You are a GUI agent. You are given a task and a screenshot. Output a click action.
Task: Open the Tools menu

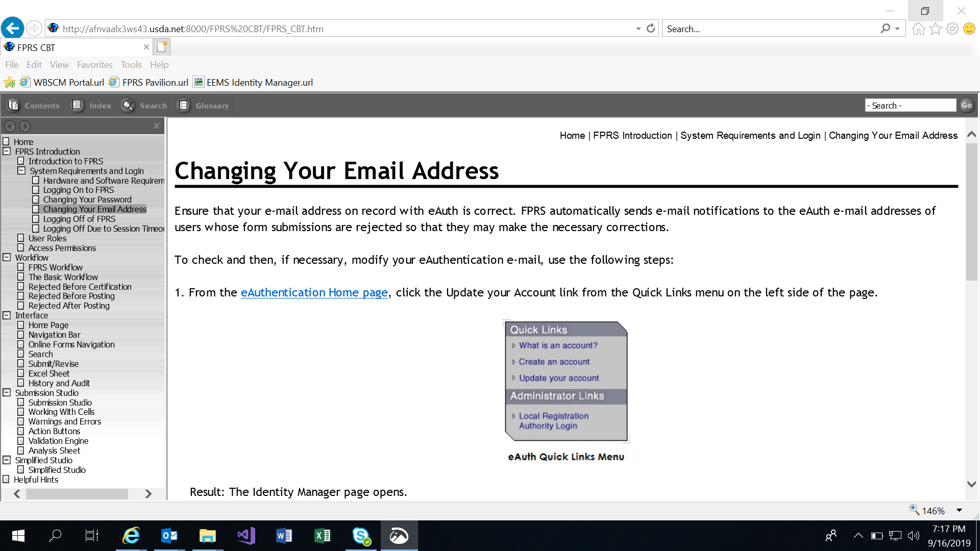pyautogui.click(x=131, y=65)
